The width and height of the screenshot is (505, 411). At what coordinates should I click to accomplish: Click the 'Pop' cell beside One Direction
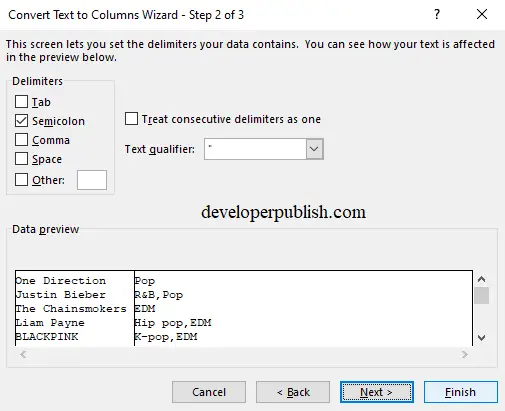click(x=145, y=281)
